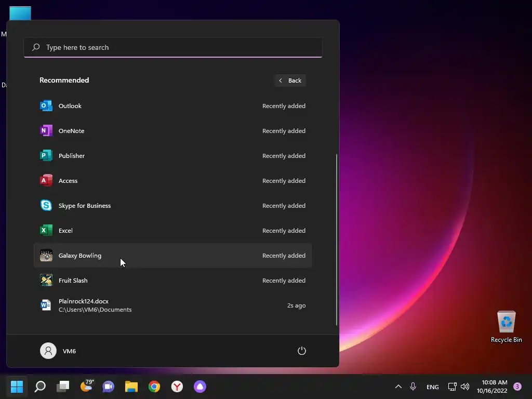
Task: Click the magnifier icon in the search box
Action: (x=36, y=47)
